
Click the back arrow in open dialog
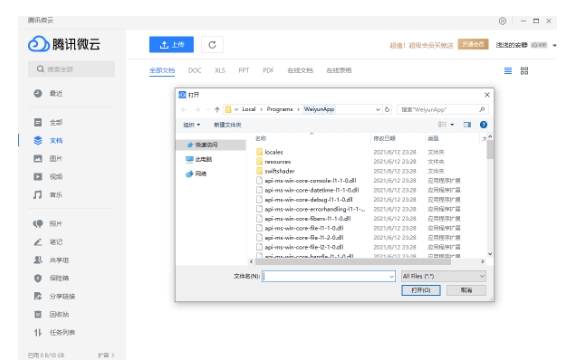tap(184, 110)
